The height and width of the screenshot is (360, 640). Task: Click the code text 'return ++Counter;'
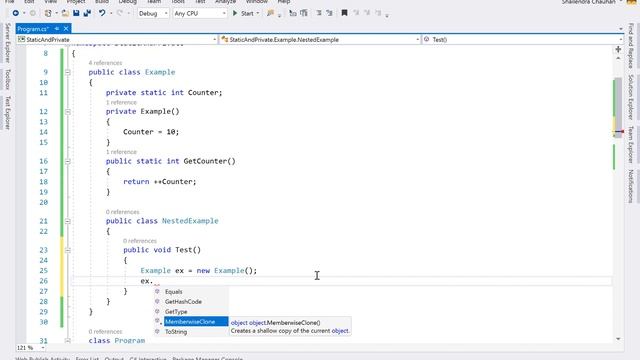(x=160, y=182)
